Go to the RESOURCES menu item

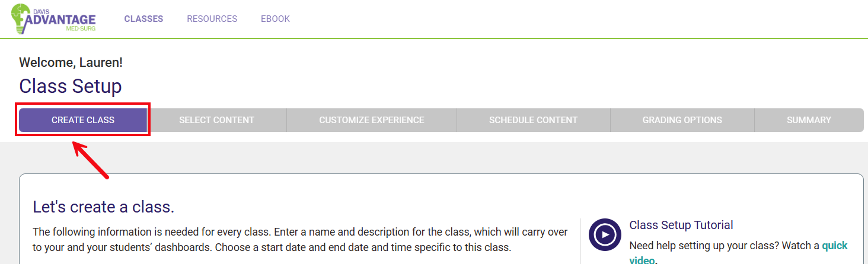pos(212,19)
